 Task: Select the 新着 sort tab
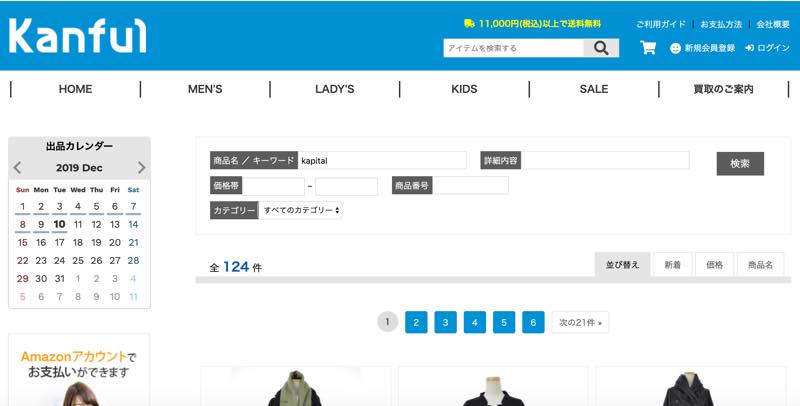click(672, 265)
